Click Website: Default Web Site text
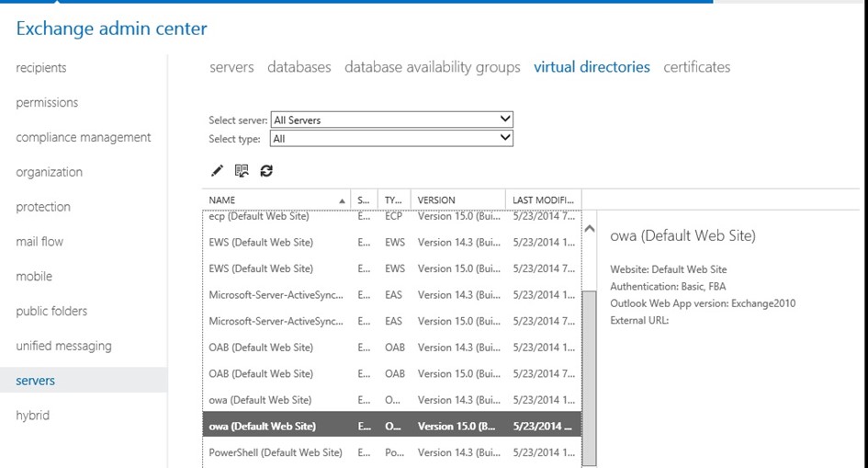The height and width of the screenshot is (468, 868). [668, 269]
